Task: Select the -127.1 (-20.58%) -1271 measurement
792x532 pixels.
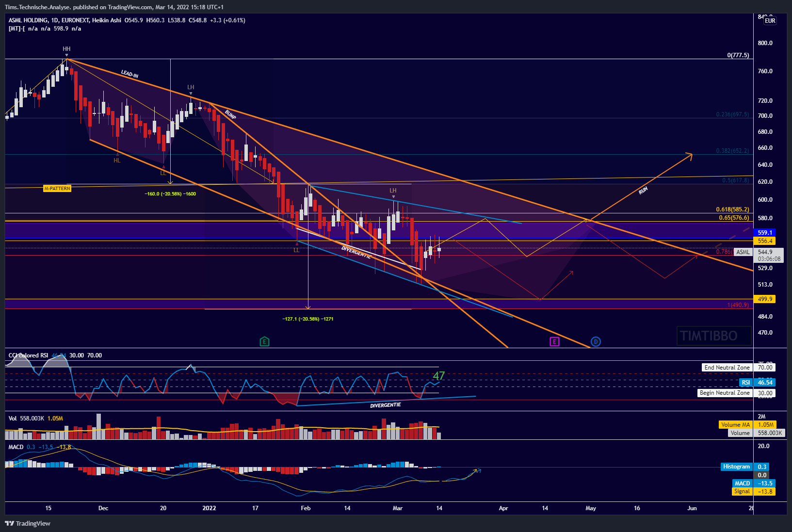Action: (308, 319)
